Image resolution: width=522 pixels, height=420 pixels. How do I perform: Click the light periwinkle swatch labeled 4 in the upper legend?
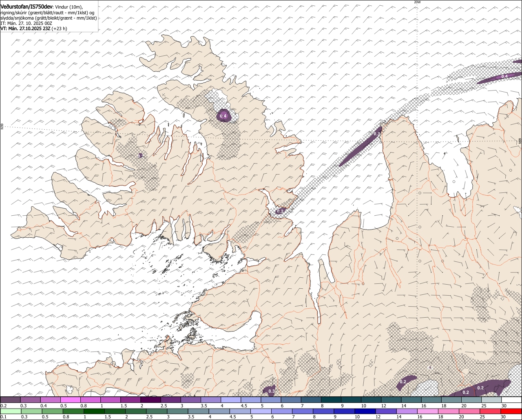tap(231, 400)
